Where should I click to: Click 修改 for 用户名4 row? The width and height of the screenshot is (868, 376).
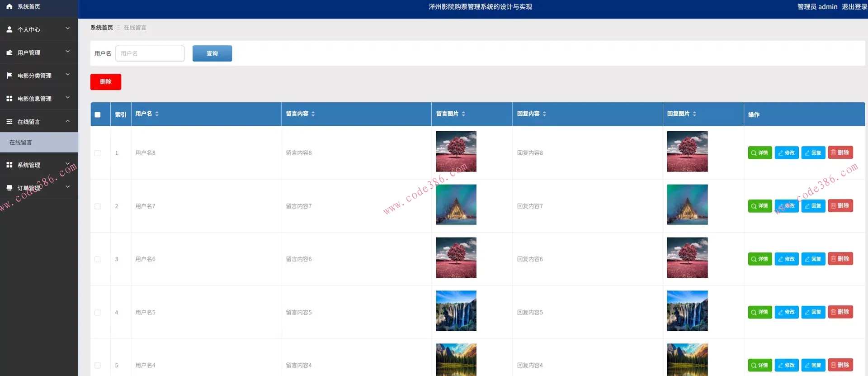pyautogui.click(x=787, y=365)
